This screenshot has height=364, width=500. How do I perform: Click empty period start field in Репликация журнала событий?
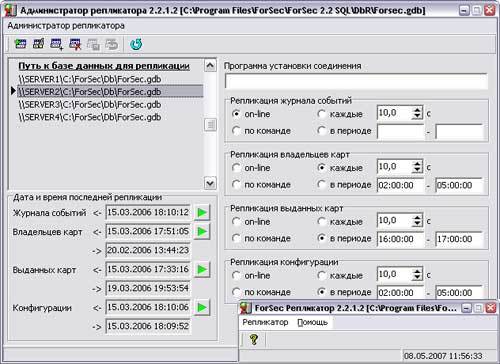pyautogui.click(x=400, y=131)
